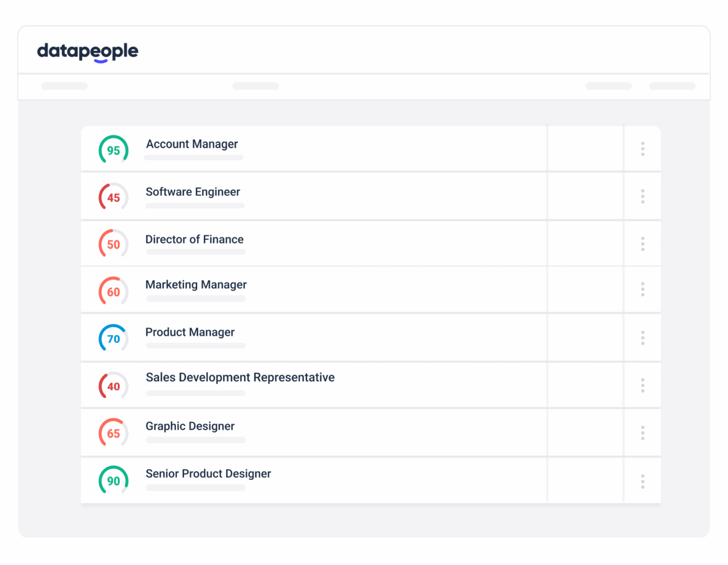Screen dimensions: 728x565
Task: Select the Director of Finance job title
Action: point(194,239)
